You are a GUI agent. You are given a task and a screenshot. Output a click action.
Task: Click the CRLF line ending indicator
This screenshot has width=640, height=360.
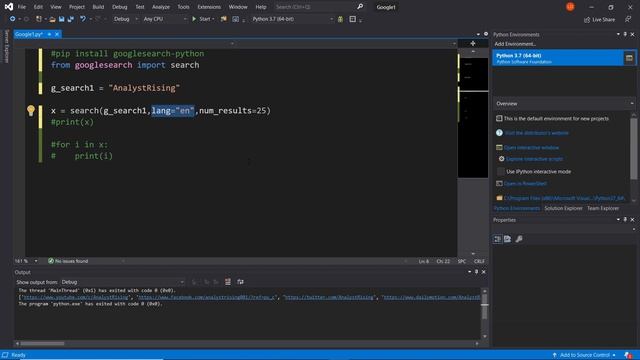click(x=479, y=261)
